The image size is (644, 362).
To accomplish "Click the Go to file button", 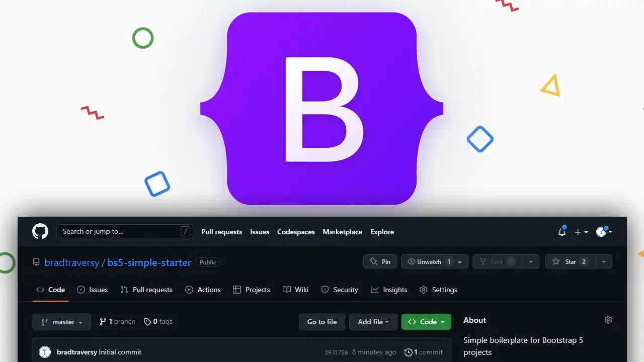I will click(x=322, y=322).
